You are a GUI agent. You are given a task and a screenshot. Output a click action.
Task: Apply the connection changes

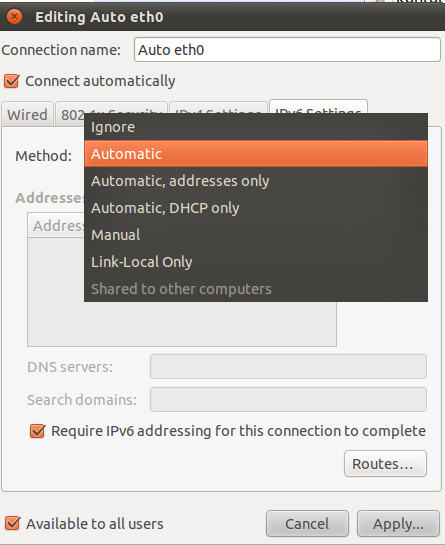coord(398,523)
